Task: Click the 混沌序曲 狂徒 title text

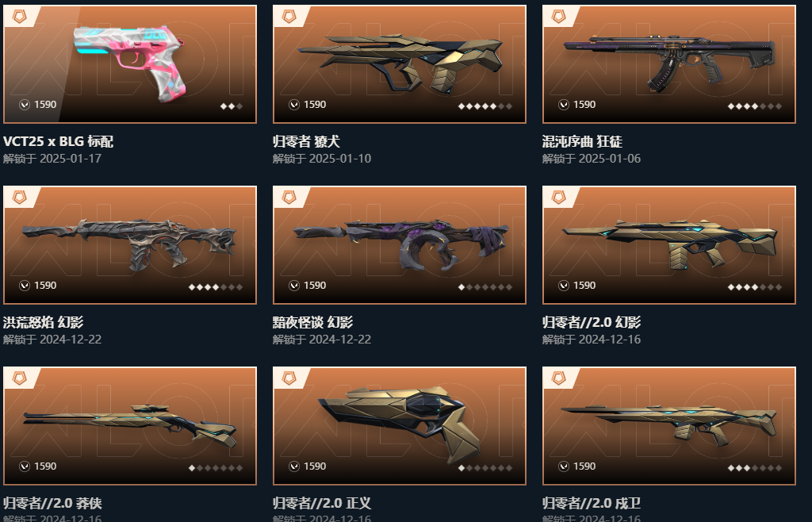Action: tap(582, 141)
